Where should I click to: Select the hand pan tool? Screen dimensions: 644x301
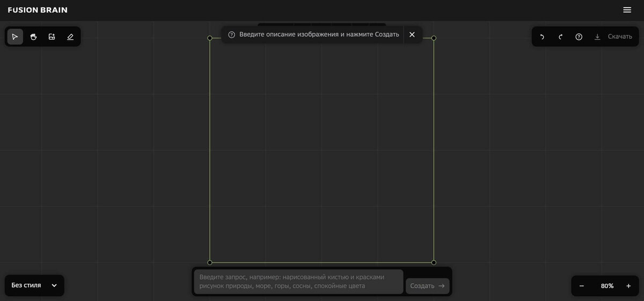33,37
